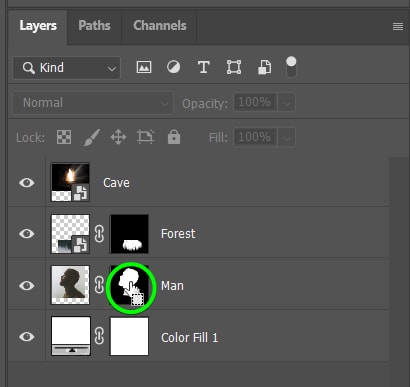This screenshot has width=410, height=387.
Task: Lock position move icon
Action: [x=118, y=137]
